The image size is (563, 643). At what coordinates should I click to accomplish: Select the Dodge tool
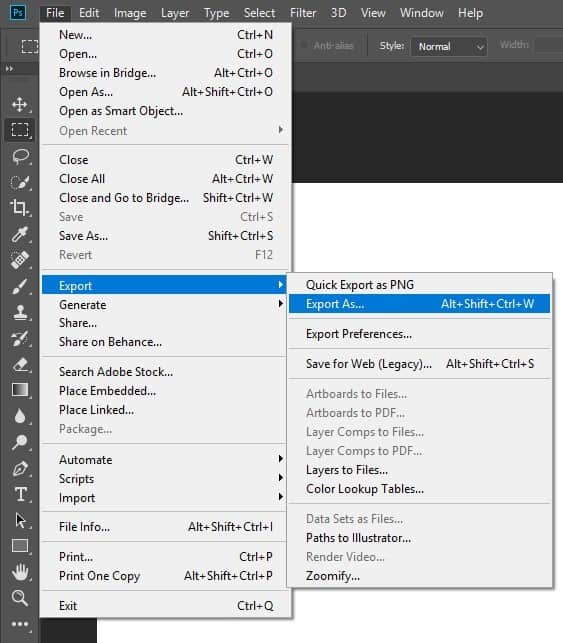point(20,442)
